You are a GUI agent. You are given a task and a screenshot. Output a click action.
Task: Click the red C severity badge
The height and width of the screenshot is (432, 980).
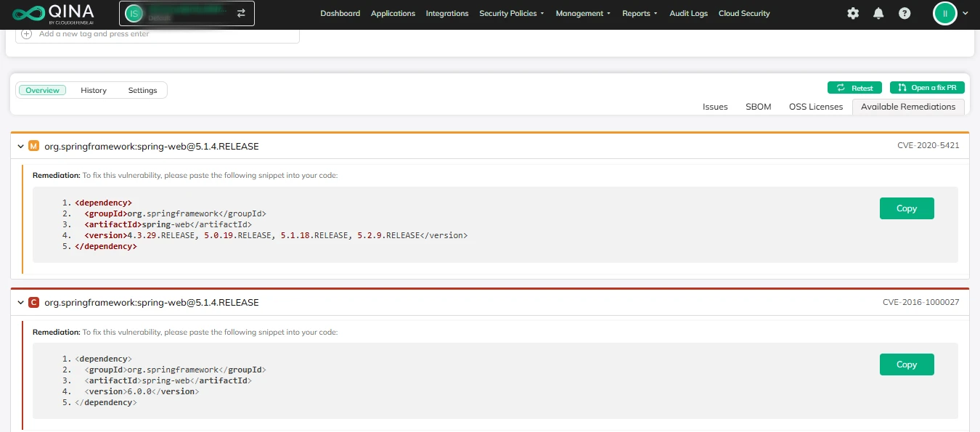pos(33,302)
